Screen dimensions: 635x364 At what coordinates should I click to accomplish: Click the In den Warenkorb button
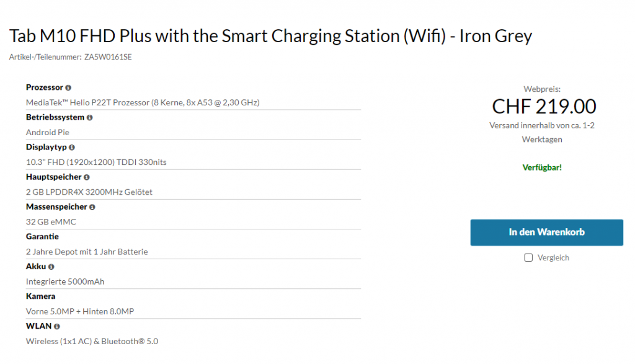(x=546, y=233)
